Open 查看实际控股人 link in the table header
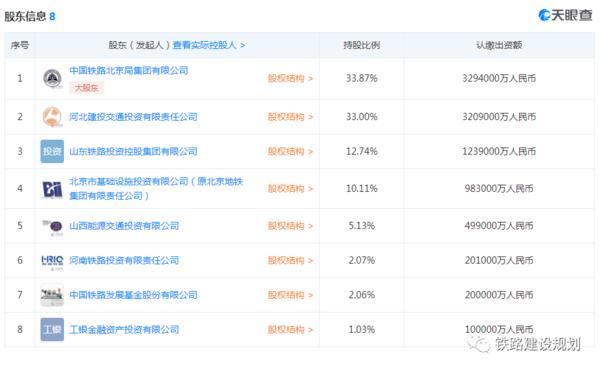The width and height of the screenshot is (600, 370). (209, 45)
